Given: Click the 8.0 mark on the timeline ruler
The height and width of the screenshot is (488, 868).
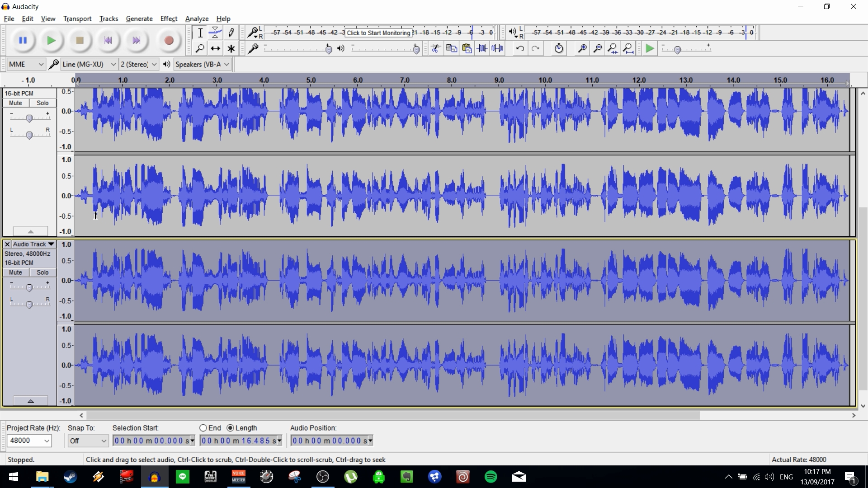Looking at the screenshot, I should 452,80.
